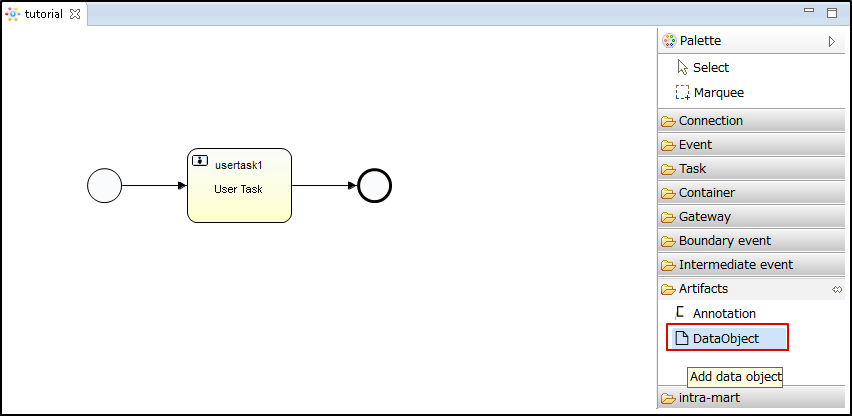This screenshot has width=852, height=416.
Task: Click the Artifacts folder icon
Action: (668, 289)
